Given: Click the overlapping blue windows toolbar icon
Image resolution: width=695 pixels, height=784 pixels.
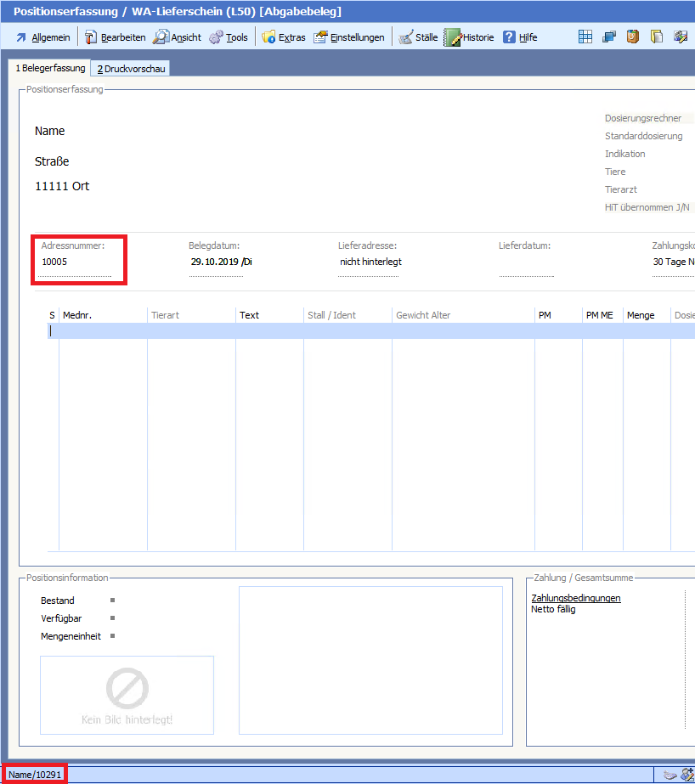Looking at the screenshot, I should 609,37.
